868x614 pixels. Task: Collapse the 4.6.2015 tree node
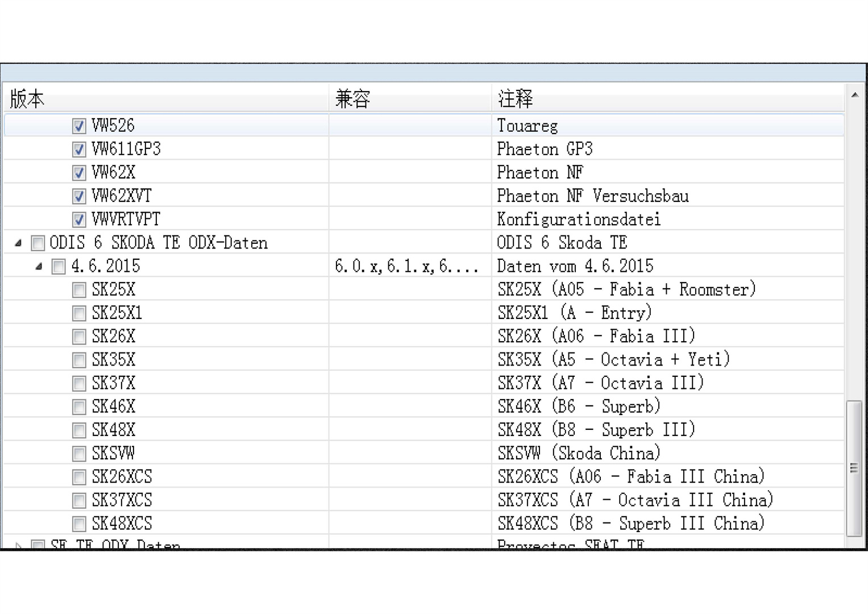[39, 266]
